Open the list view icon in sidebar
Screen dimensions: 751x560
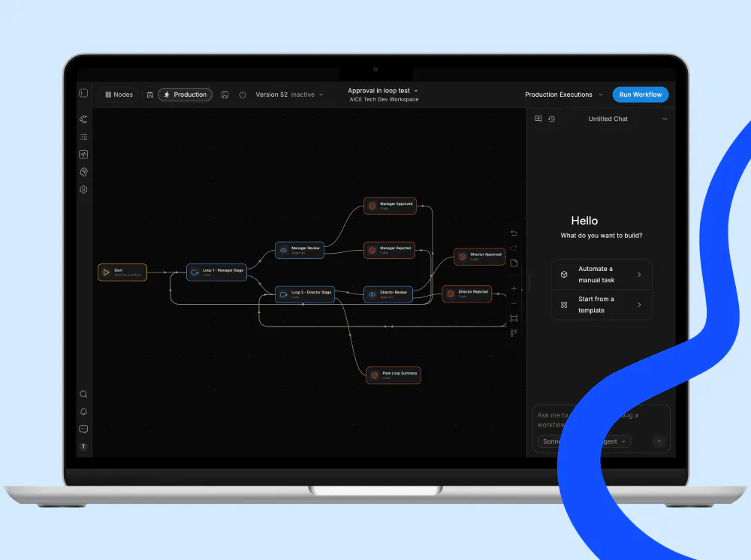[x=83, y=137]
